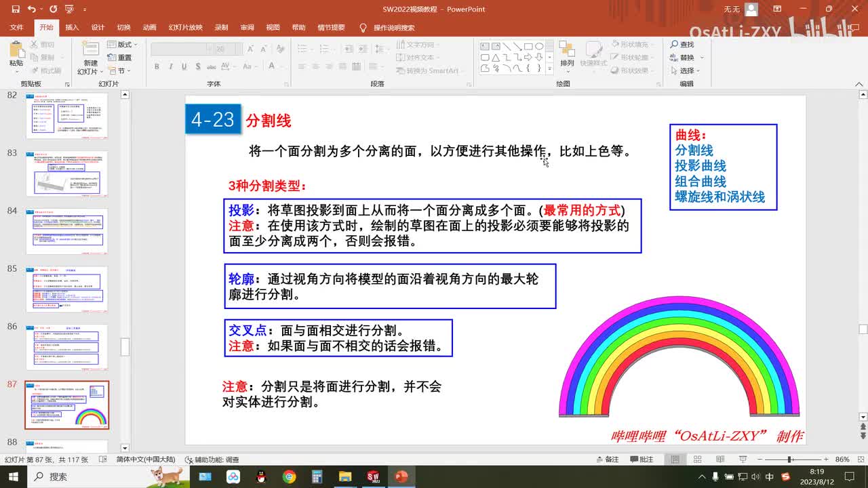
Task: Open Arrange (排列) menu
Action: [x=567, y=56]
